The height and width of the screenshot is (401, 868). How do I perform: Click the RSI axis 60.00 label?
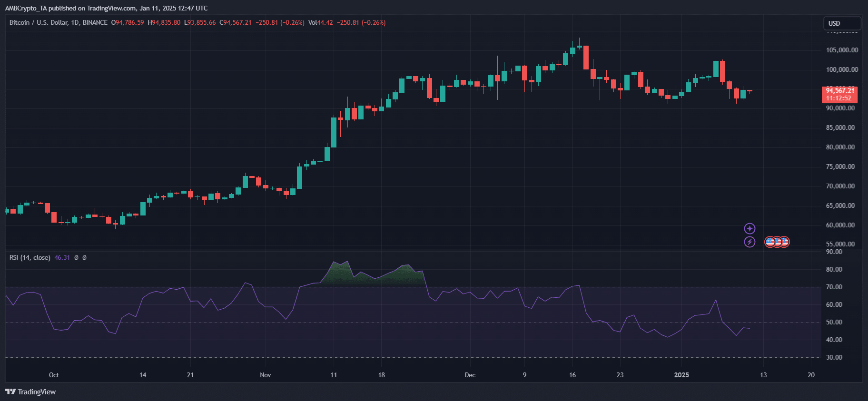tap(834, 304)
